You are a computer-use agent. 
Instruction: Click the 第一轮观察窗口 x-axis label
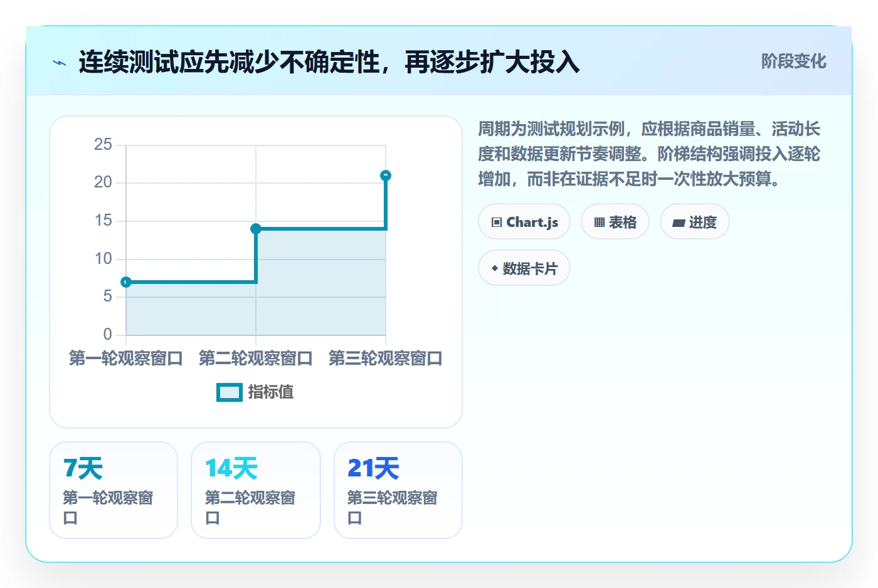[x=126, y=358]
